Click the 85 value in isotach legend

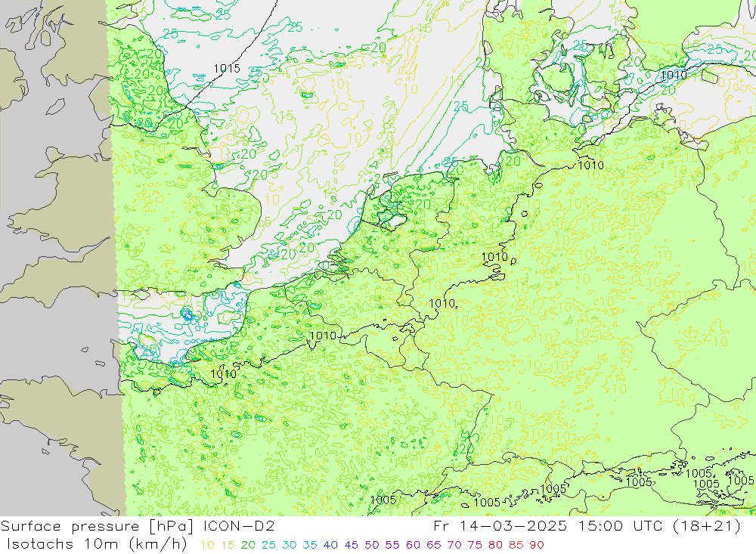click(516, 546)
